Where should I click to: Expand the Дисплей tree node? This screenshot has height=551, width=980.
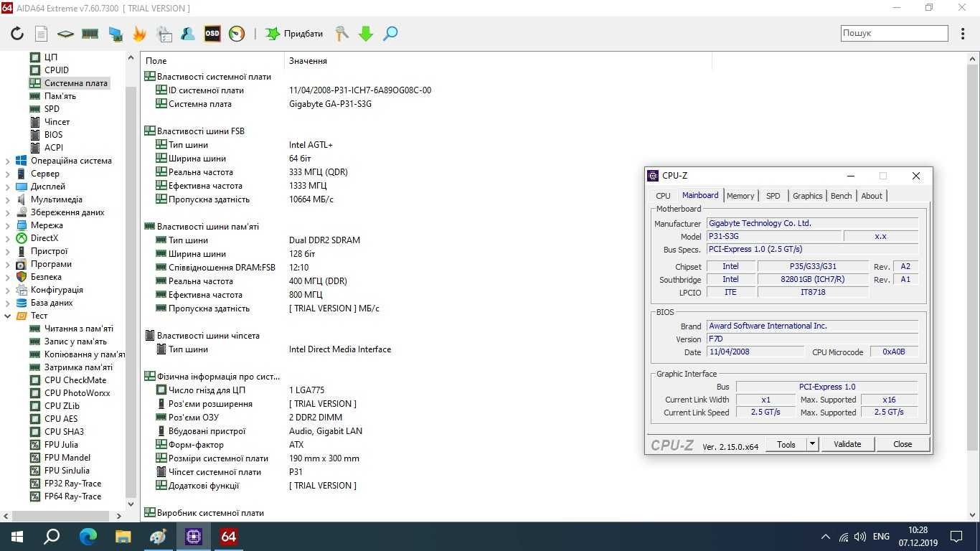[8, 187]
